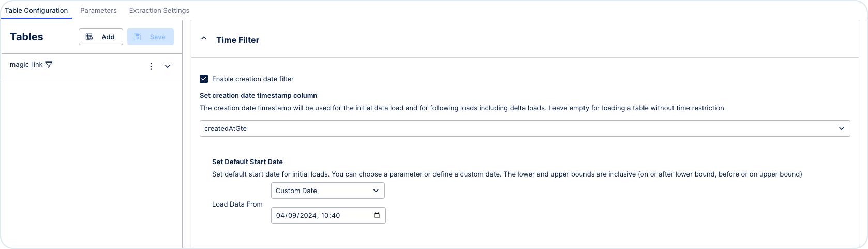The height and width of the screenshot is (249, 868).
Task: Collapse the Time Filter section
Action: (x=204, y=38)
